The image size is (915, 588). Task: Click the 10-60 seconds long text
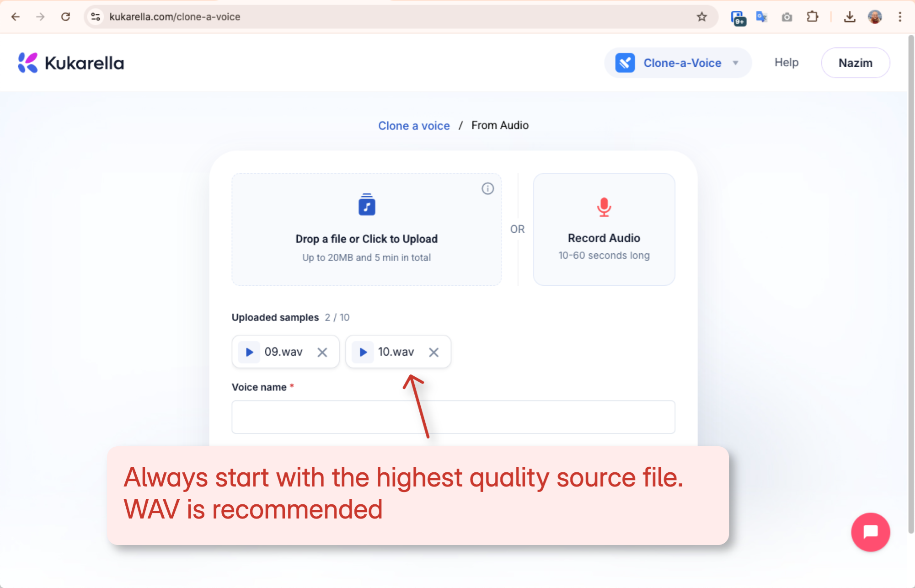604,255
